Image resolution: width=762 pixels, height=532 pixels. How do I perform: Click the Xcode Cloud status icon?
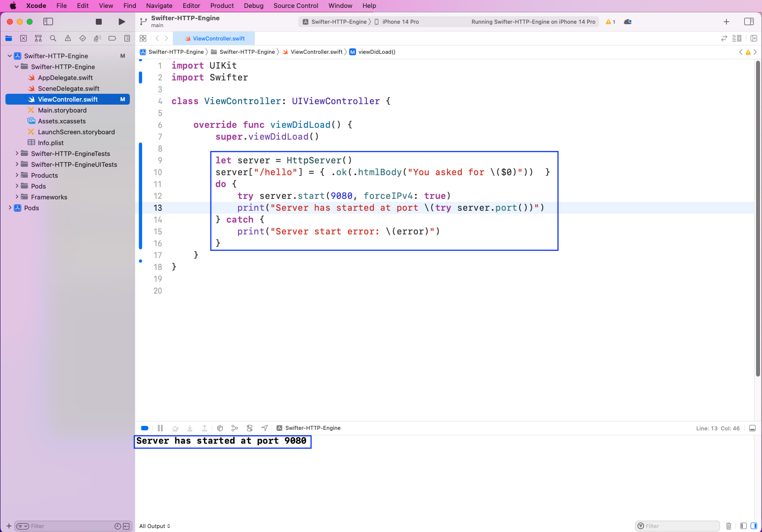628,22
